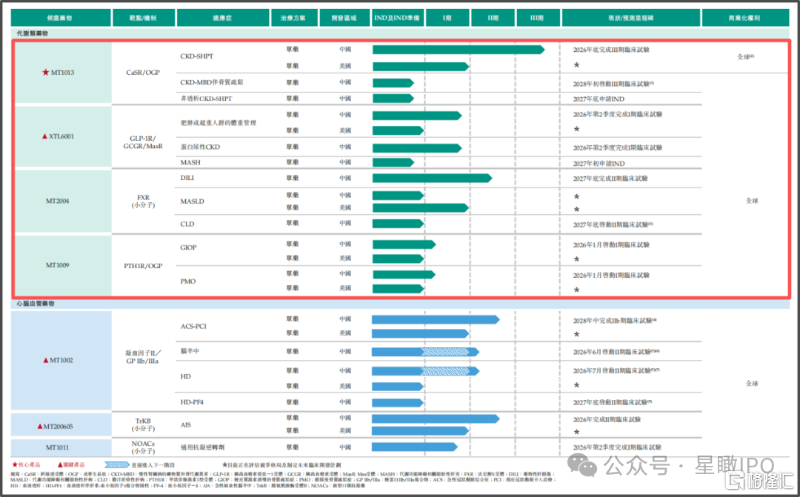The height and width of the screenshot is (497, 800).
Task: Click the TrKB target label
Action: 143,421
